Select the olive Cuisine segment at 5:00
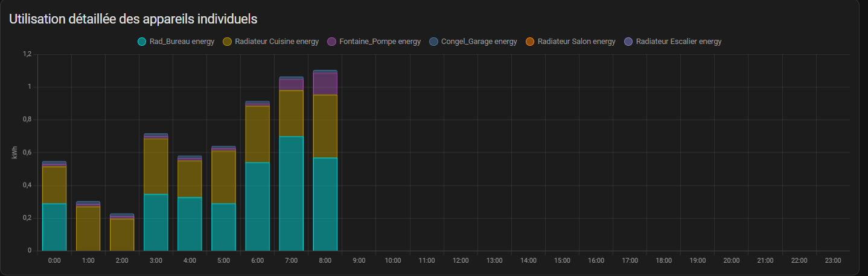The width and height of the screenshot is (868, 276). coord(223,177)
